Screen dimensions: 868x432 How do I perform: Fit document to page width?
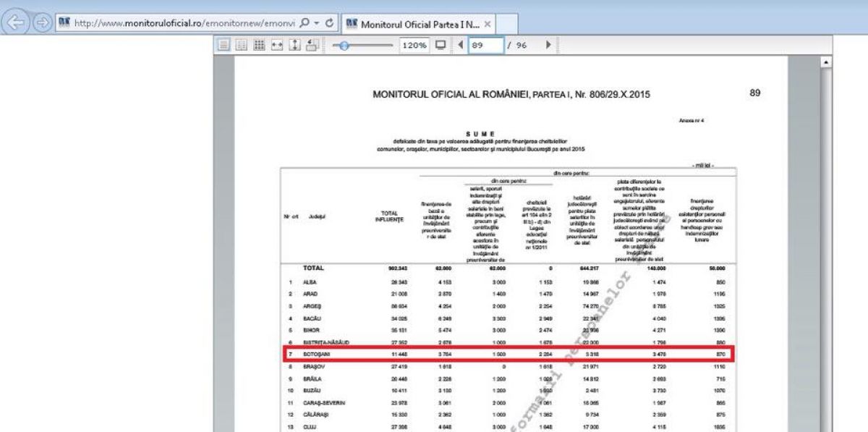[x=277, y=45]
